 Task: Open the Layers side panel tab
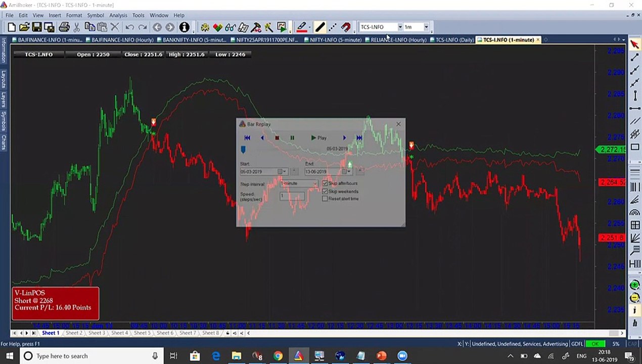(4, 100)
